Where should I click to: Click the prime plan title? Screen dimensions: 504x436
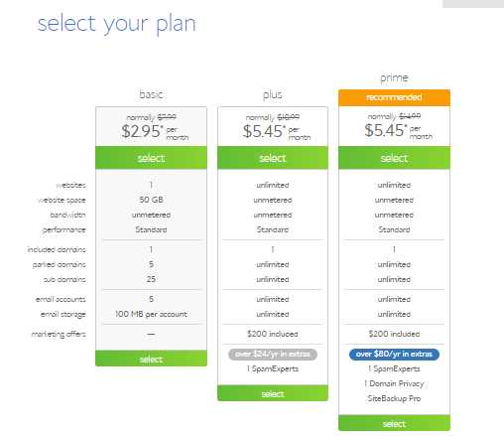(x=394, y=78)
